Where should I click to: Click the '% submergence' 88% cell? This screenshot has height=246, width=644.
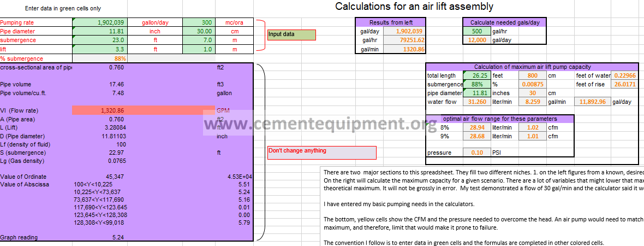[x=100, y=58]
